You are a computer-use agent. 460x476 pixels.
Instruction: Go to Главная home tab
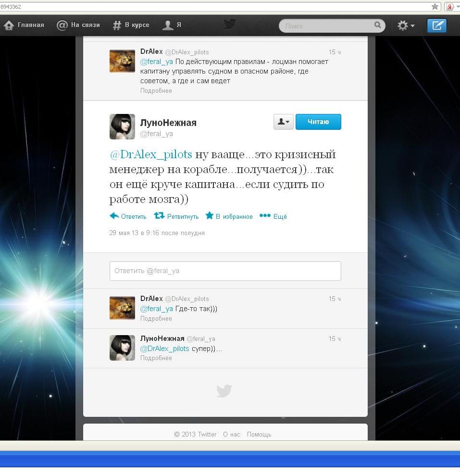(24, 25)
